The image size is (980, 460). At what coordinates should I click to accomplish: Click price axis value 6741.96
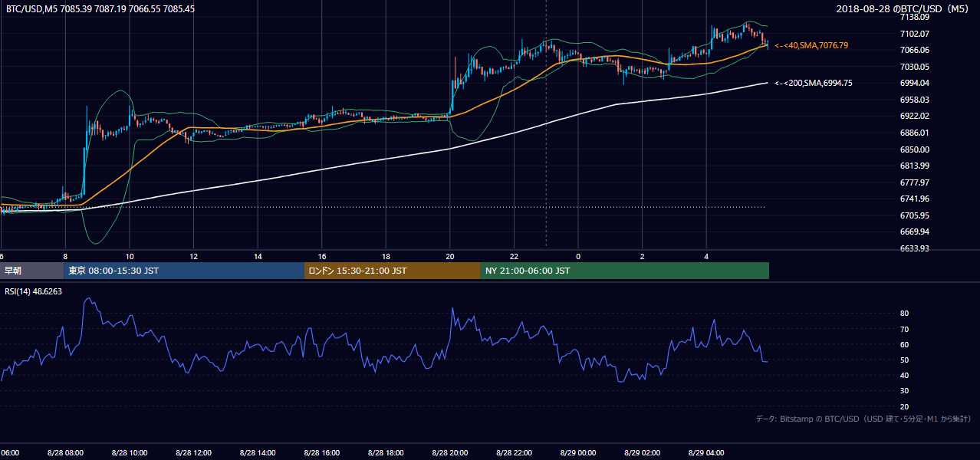915,199
